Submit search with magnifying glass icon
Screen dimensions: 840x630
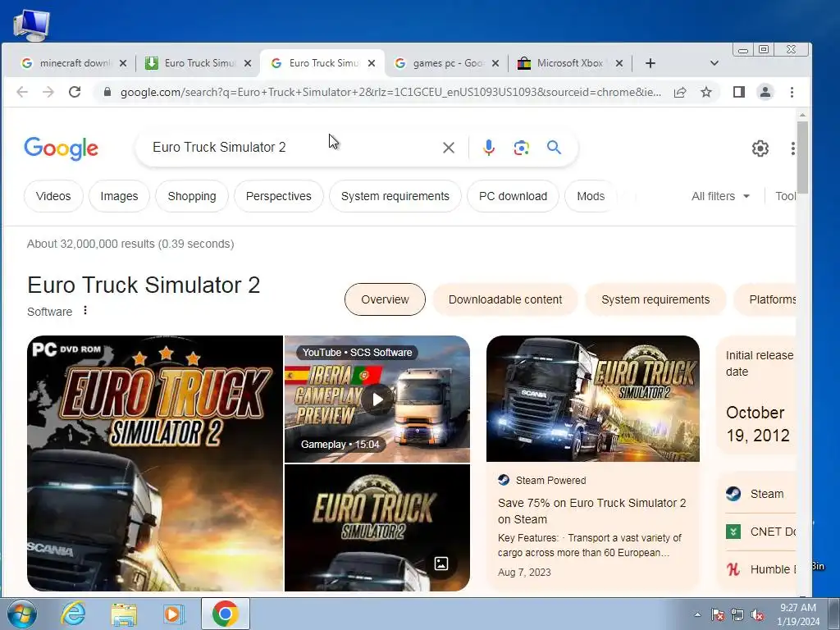(554, 148)
